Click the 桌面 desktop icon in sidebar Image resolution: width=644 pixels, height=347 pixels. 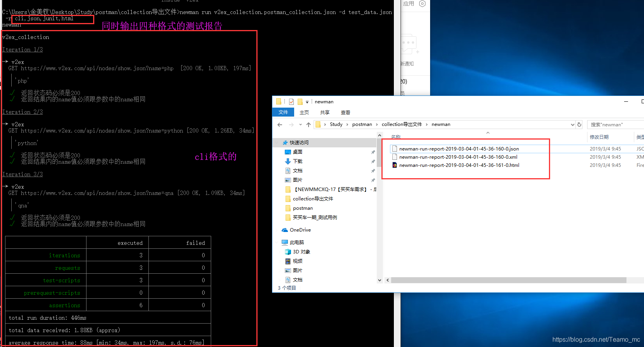tap(288, 152)
